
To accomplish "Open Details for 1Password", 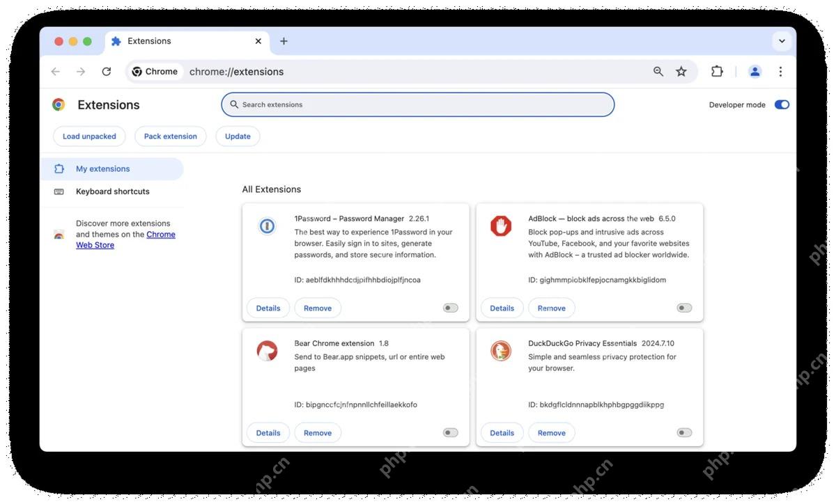I will tap(268, 308).
